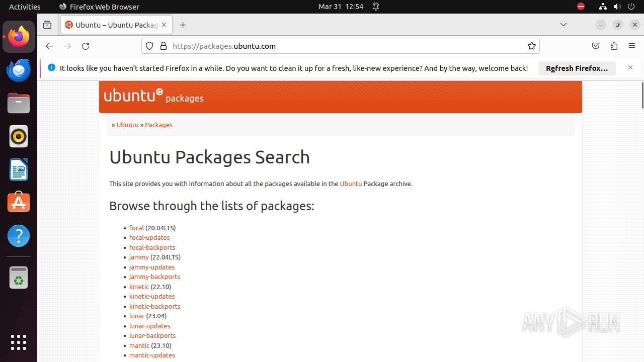Open the Files manager in dock
Image resolution: width=644 pixels, height=362 pixels.
[x=19, y=103]
